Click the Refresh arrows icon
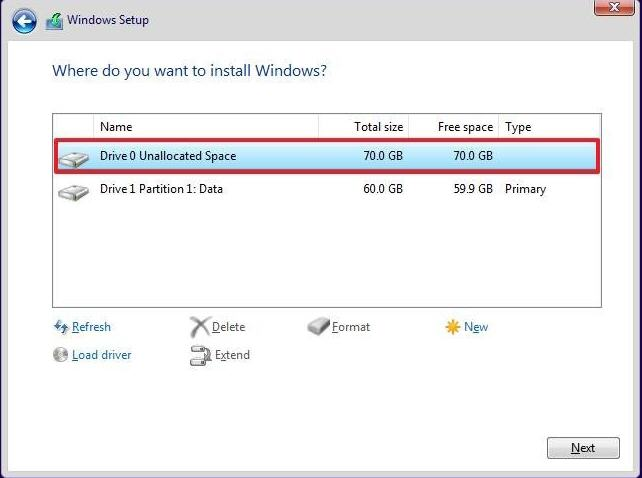Viewport: 642px width, 478px height. click(x=61, y=327)
